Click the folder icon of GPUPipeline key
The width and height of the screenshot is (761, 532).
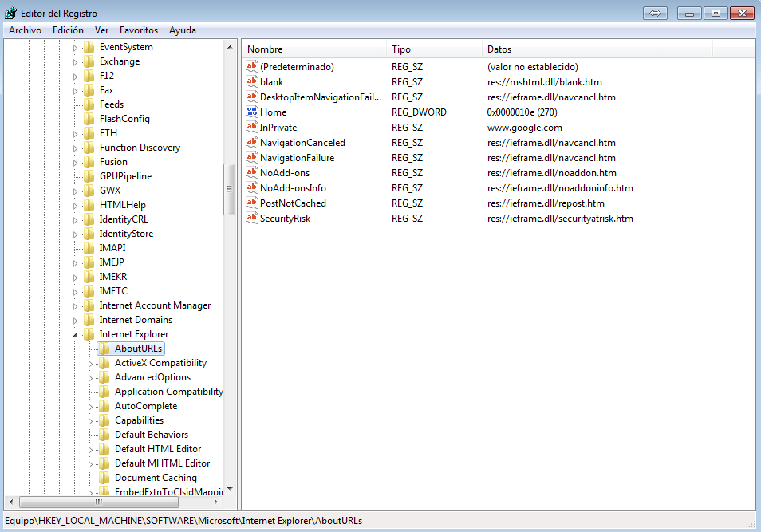point(89,176)
